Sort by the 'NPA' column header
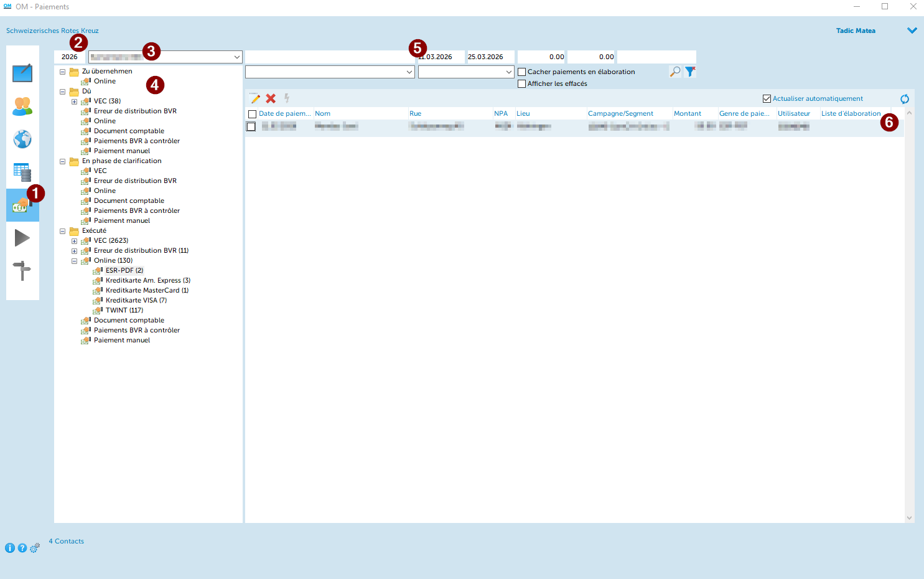924x579 pixels. point(501,113)
